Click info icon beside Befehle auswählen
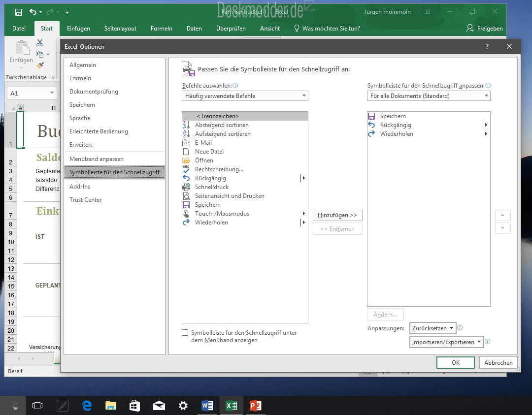The height and width of the screenshot is (415, 532). 235,86
